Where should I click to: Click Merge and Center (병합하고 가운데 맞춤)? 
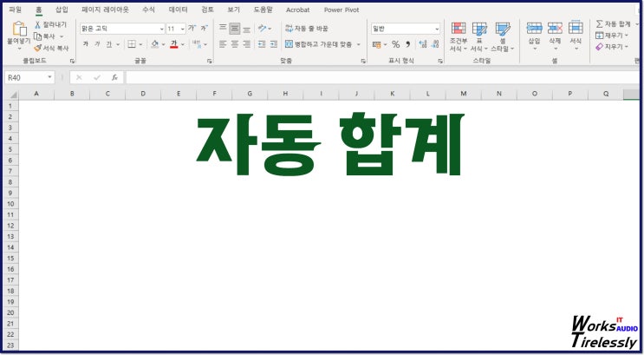coord(319,44)
